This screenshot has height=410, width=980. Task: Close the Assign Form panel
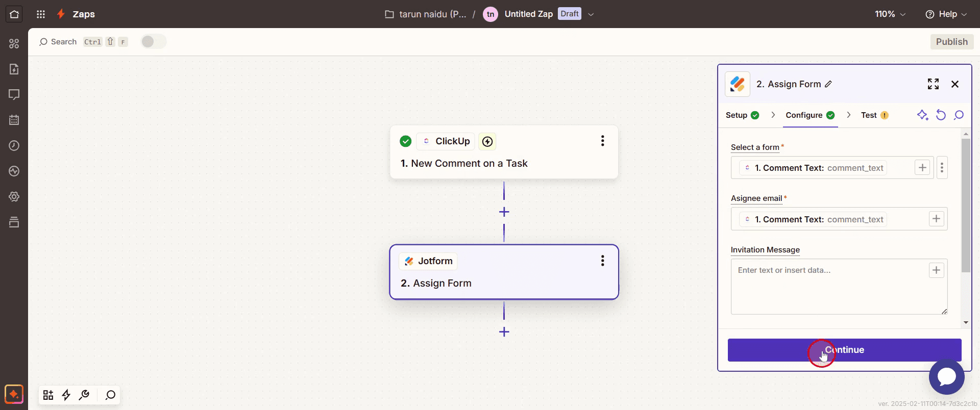pos(955,84)
